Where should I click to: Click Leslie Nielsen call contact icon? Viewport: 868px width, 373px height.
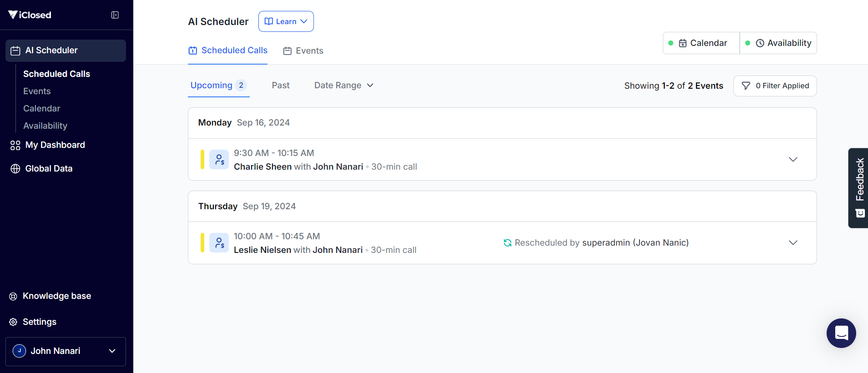(x=219, y=243)
